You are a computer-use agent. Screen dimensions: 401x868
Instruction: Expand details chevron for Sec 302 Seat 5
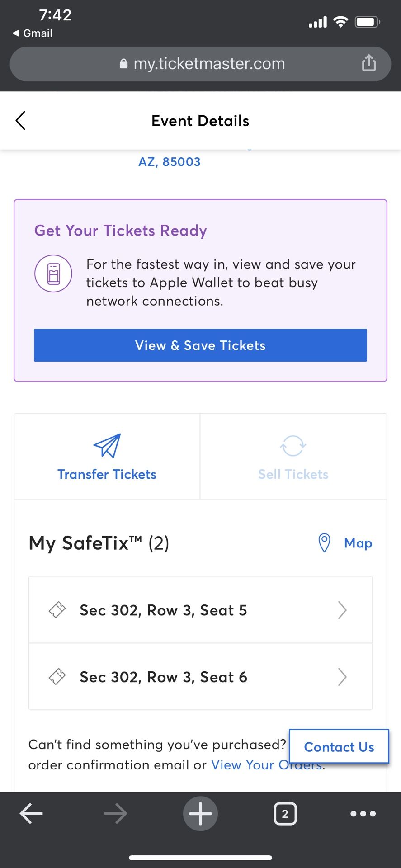(342, 610)
